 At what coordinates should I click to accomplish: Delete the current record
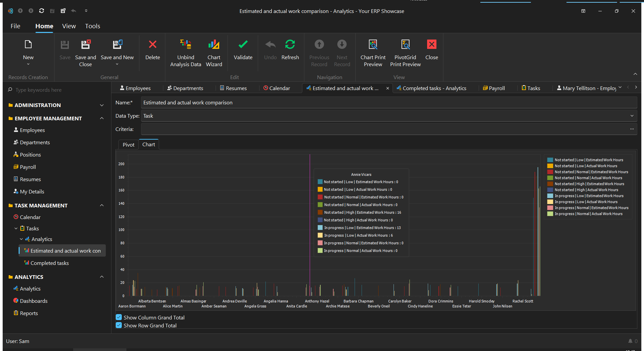[152, 50]
